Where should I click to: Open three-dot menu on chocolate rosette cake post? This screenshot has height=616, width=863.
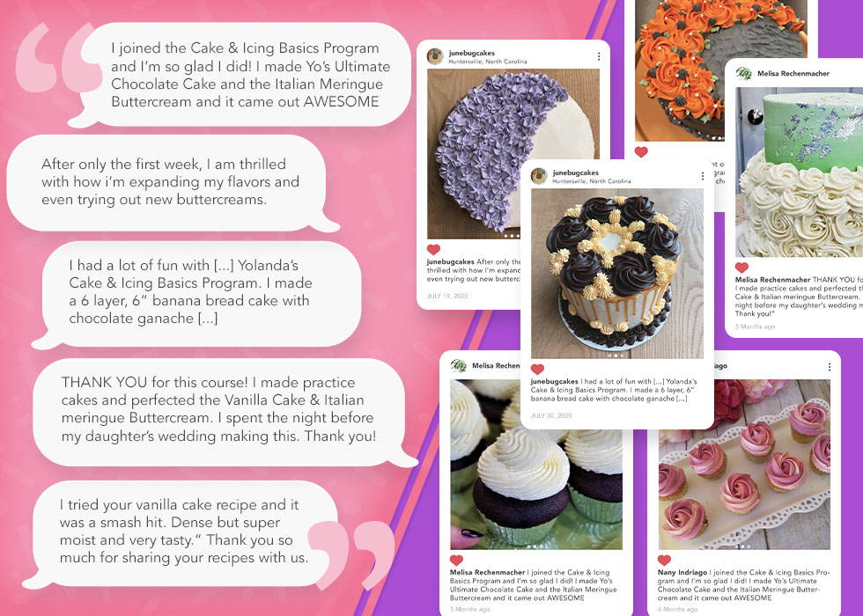click(x=703, y=176)
